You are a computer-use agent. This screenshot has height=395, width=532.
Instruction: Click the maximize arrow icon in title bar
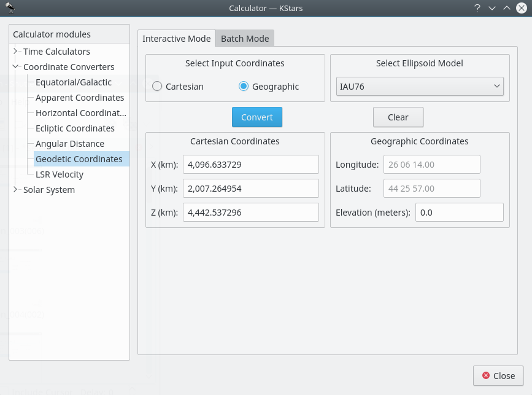pyautogui.click(x=507, y=8)
